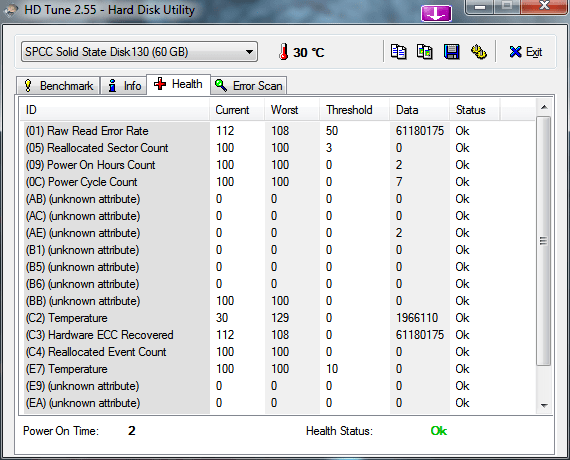Viewport: 570px width, 460px height.
Task: Click the Threshold column header
Action: tap(355, 110)
